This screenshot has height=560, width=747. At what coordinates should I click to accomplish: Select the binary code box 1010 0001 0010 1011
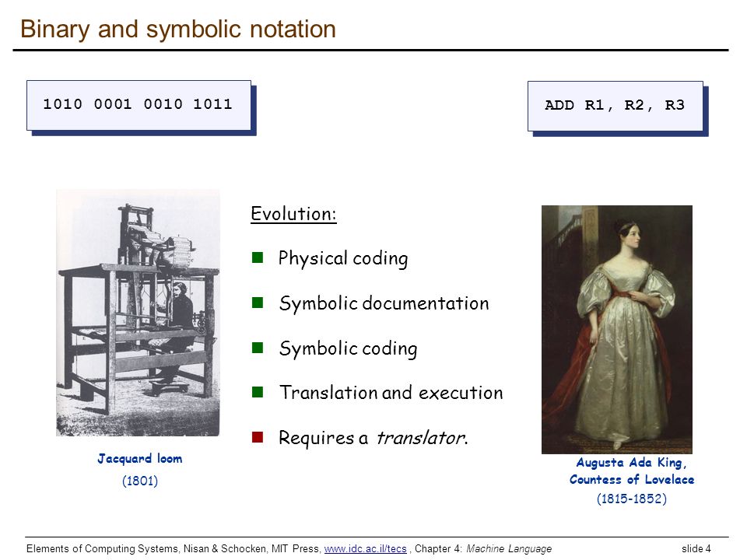point(139,105)
